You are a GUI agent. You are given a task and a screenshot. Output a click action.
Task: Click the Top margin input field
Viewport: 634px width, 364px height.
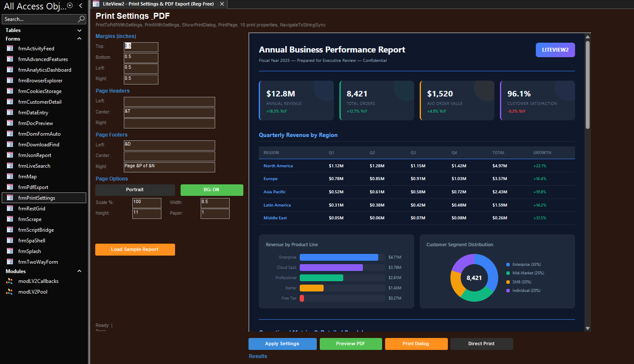[x=141, y=47]
